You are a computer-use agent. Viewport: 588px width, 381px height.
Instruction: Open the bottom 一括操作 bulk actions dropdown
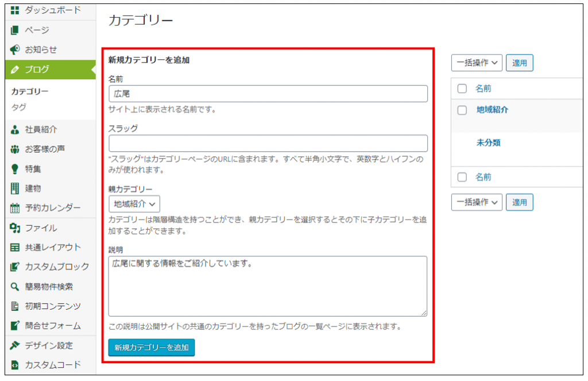[477, 202]
